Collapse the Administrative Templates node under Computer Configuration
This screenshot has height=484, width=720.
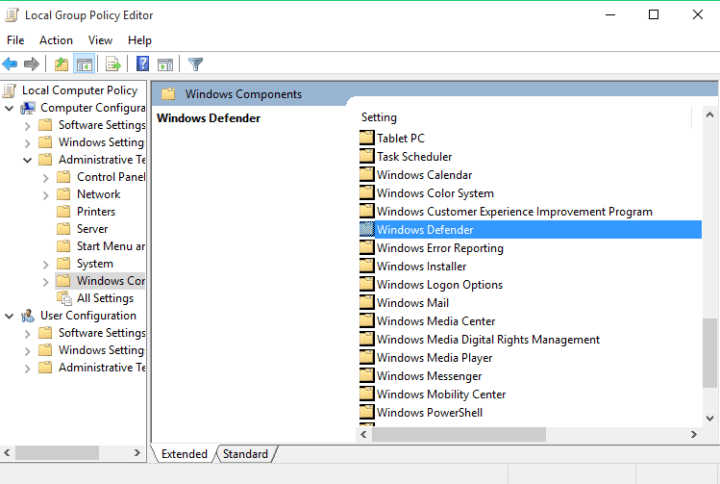point(27,160)
